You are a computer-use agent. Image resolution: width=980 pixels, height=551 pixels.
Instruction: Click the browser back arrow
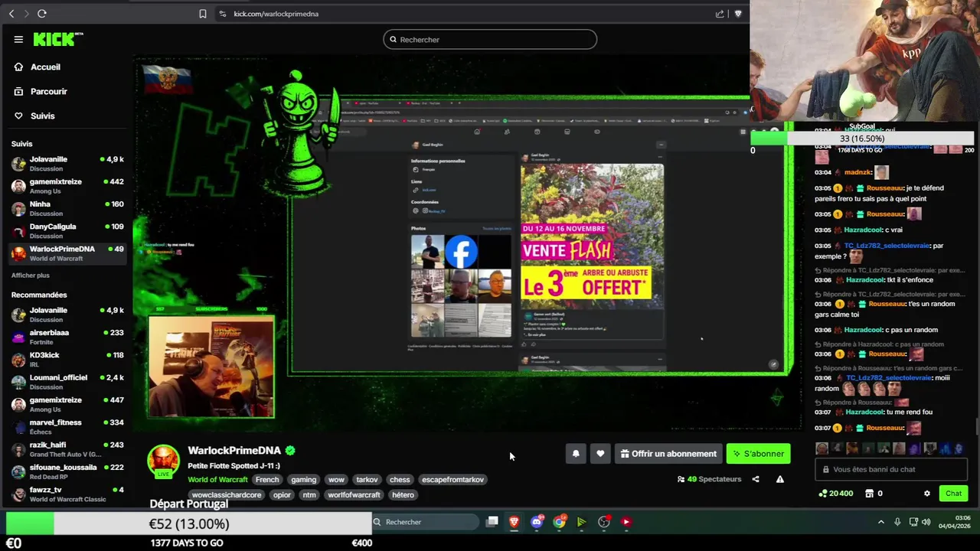[11, 14]
